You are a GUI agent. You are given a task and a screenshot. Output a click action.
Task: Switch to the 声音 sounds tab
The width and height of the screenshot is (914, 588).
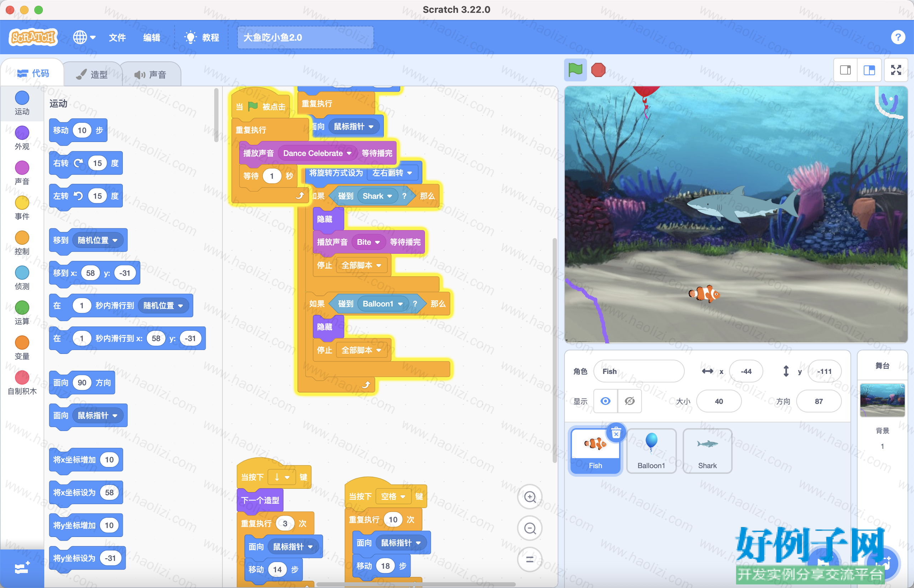coord(150,74)
